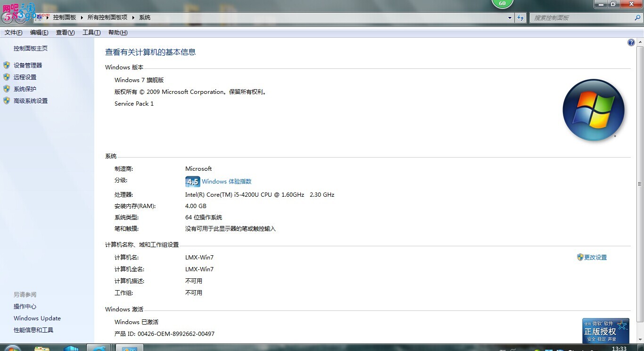644x351 pixels.
Task: Open the 工具(T) menu
Action: pyautogui.click(x=91, y=33)
